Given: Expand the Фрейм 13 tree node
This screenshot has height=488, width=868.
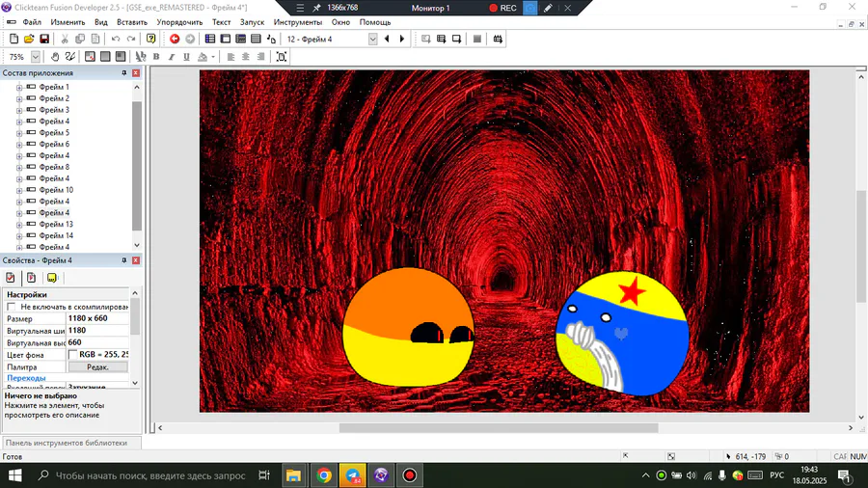Looking at the screenshot, I should click(19, 225).
